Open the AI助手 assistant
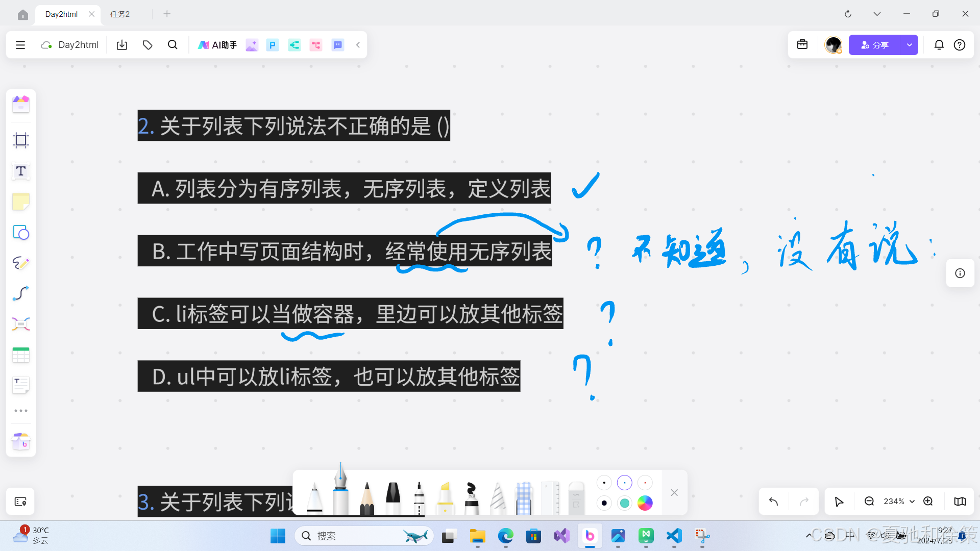 coord(217,45)
